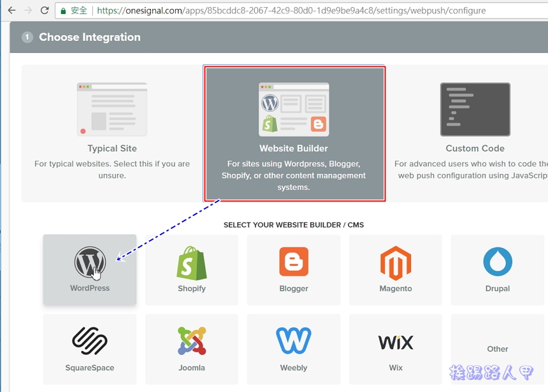Click the Custom Code description text
The width and height of the screenshot is (548, 392).
[471, 170]
